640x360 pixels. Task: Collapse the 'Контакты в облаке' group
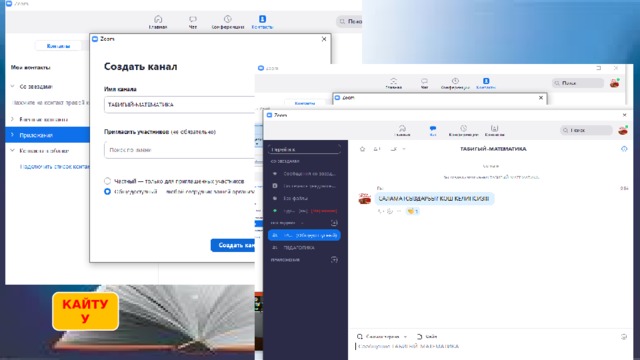pyautogui.click(x=12, y=151)
